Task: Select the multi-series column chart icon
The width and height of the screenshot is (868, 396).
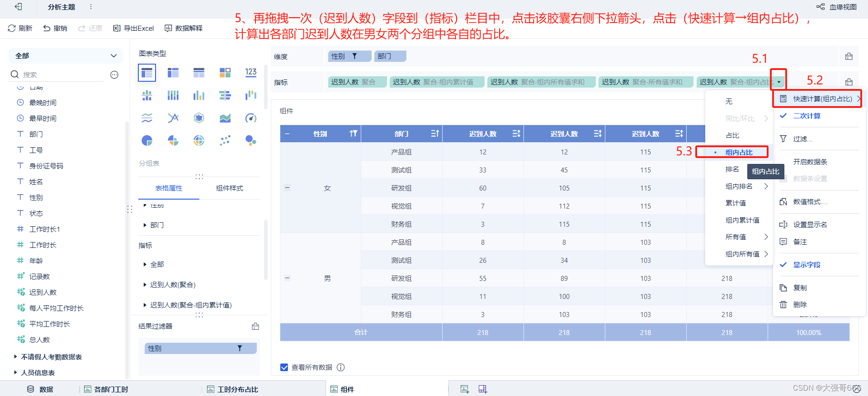Action: click(173, 95)
